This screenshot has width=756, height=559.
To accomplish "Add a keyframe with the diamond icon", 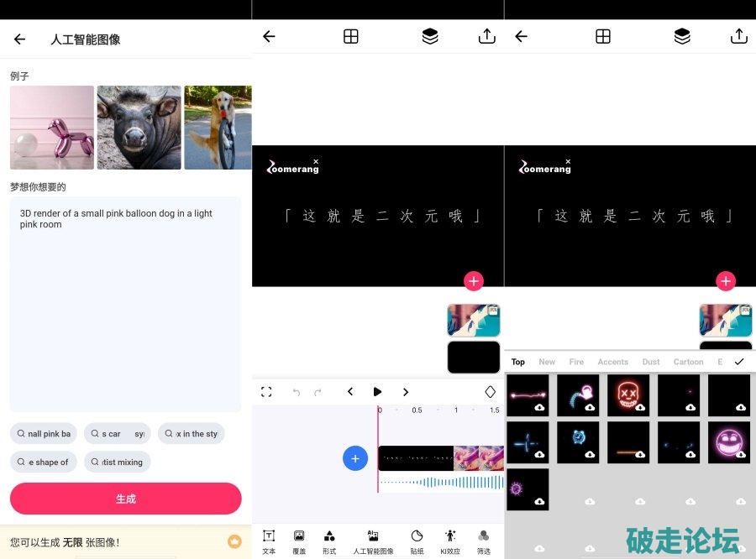I will (x=491, y=392).
